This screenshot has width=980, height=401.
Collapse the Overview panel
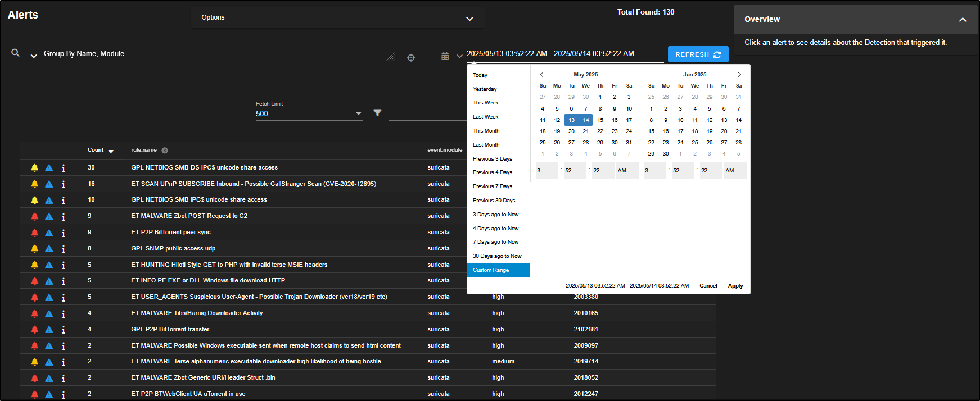(962, 20)
